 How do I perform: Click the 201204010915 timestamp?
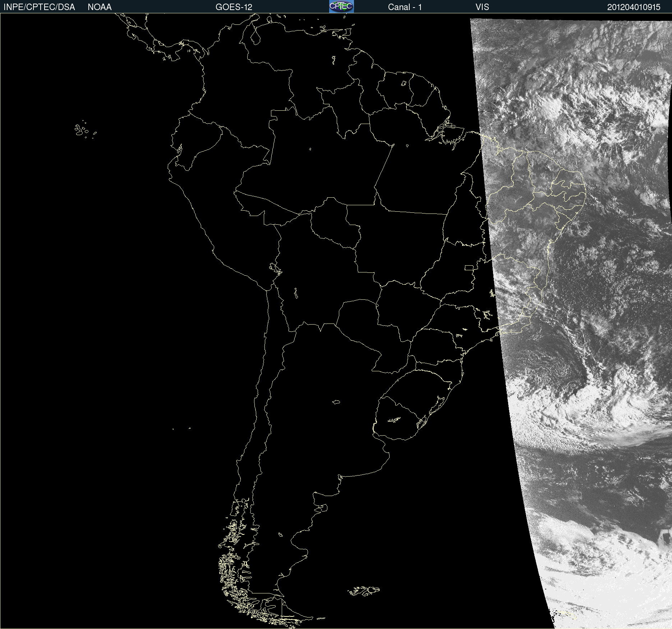[x=634, y=7]
